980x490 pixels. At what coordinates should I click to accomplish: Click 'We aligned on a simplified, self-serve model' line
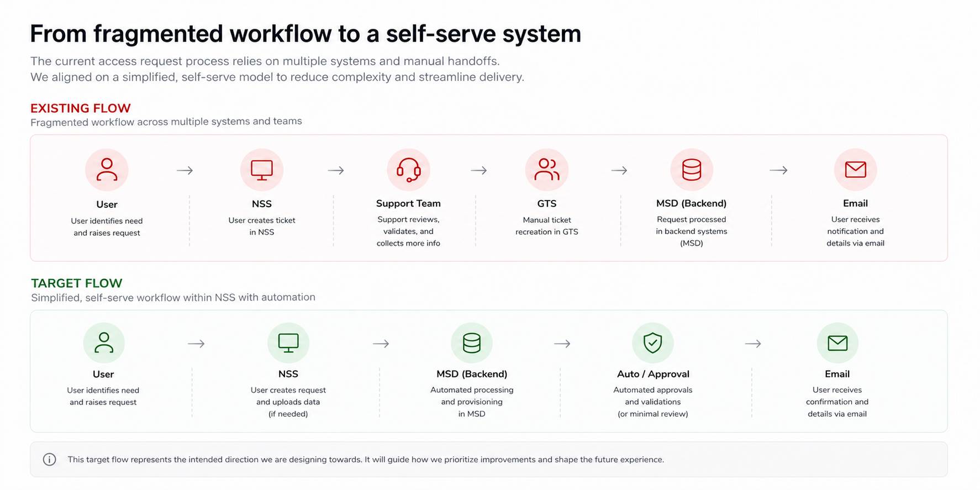[277, 77]
